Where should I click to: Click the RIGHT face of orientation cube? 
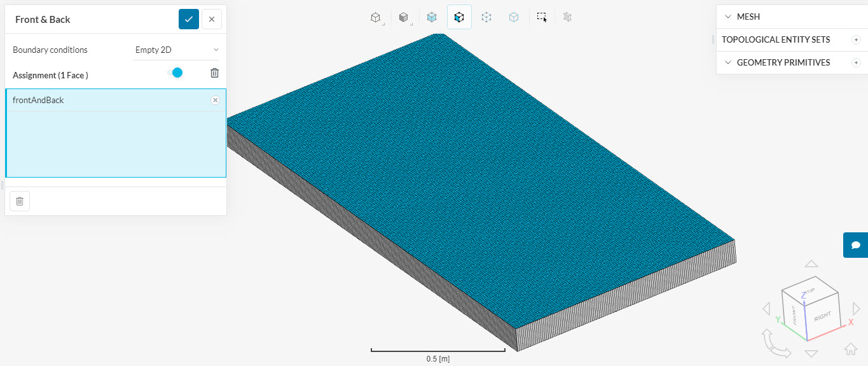(822, 316)
